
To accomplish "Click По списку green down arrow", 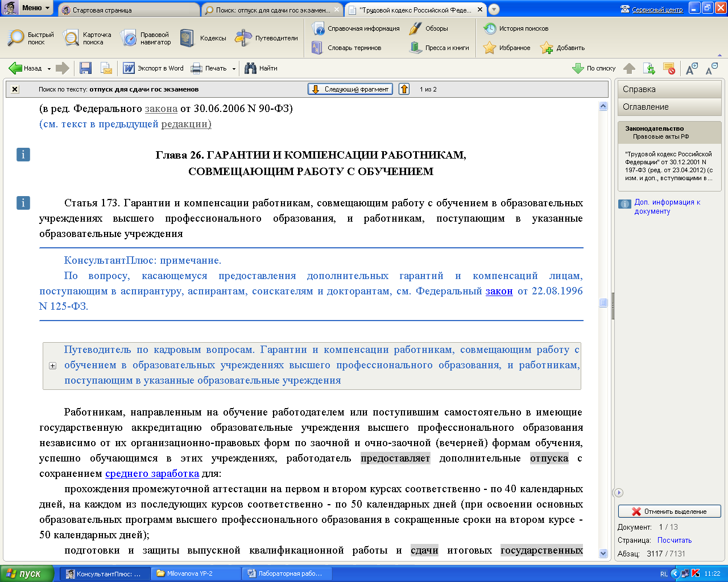I will pyautogui.click(x=594, y=68).
